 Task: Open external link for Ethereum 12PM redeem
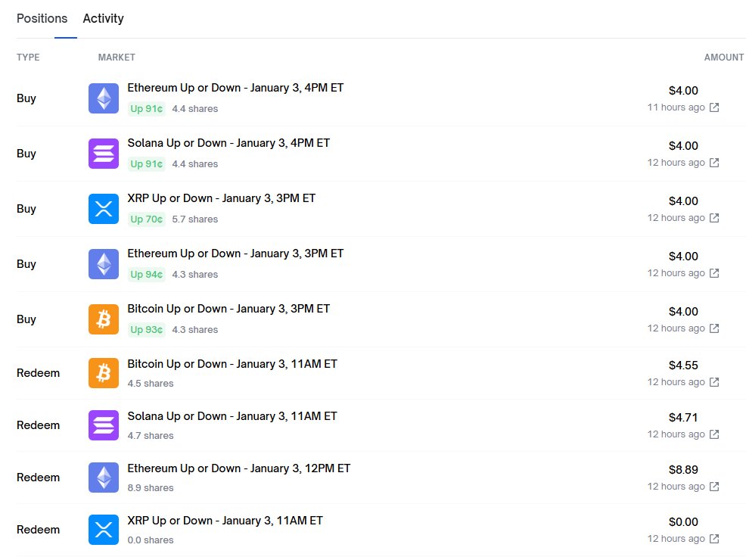point(714,487)
